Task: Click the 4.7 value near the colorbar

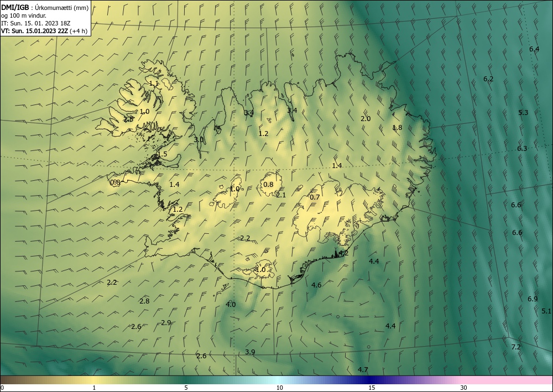Action: click(x=363, y=369)
